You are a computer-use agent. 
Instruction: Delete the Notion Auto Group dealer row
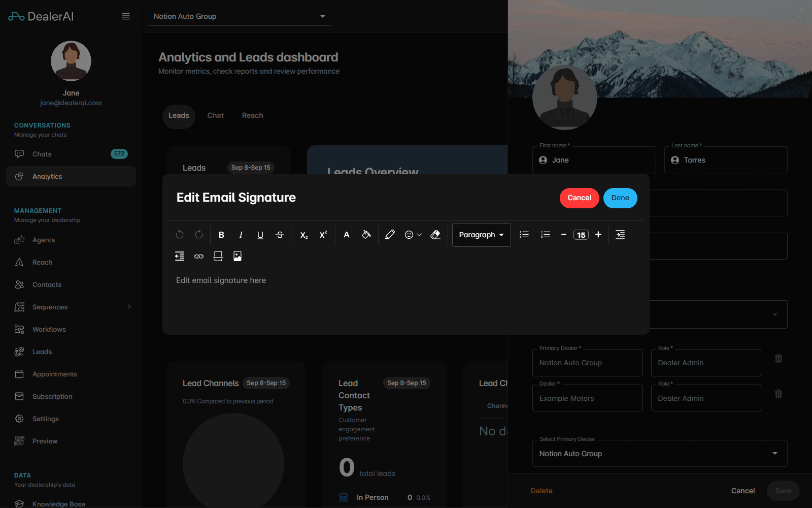point(779,358)
